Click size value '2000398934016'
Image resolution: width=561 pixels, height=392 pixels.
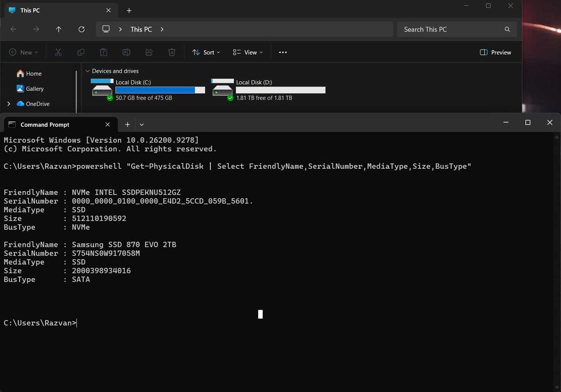coord(101,271)
